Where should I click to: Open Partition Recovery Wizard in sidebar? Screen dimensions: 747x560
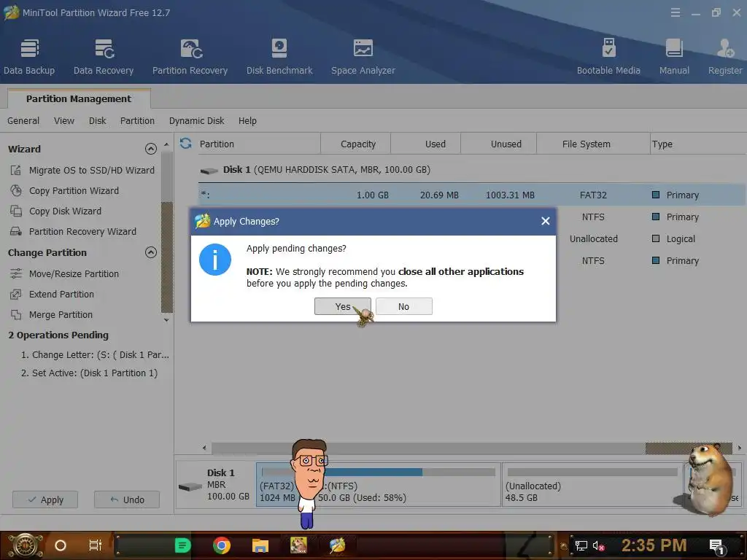[x=74, y=231]
